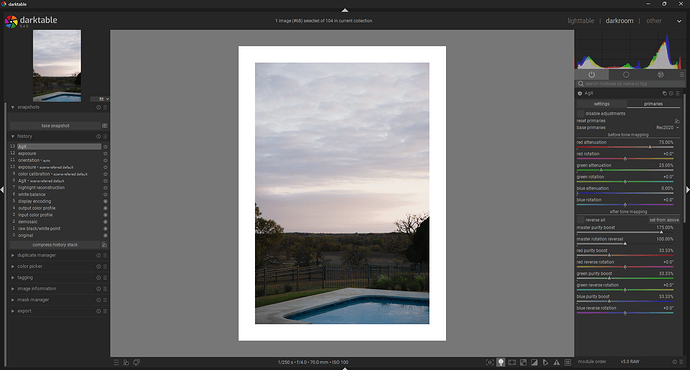Click the set from above button
Viewport: 690px width, 370px height.
[x=664, y=220]
